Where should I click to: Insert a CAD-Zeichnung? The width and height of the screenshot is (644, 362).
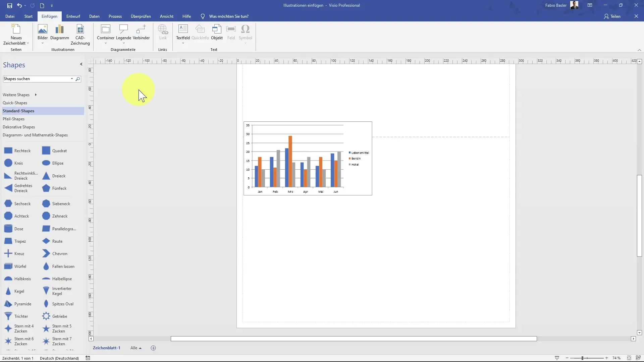[80, 35]
